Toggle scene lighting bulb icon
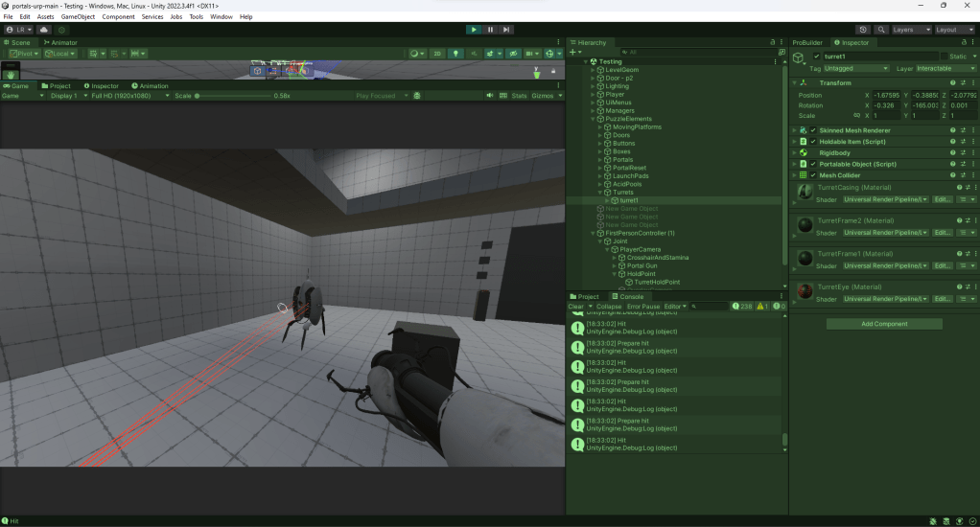The width and height of the screenshot is (980, 527). 456,54
